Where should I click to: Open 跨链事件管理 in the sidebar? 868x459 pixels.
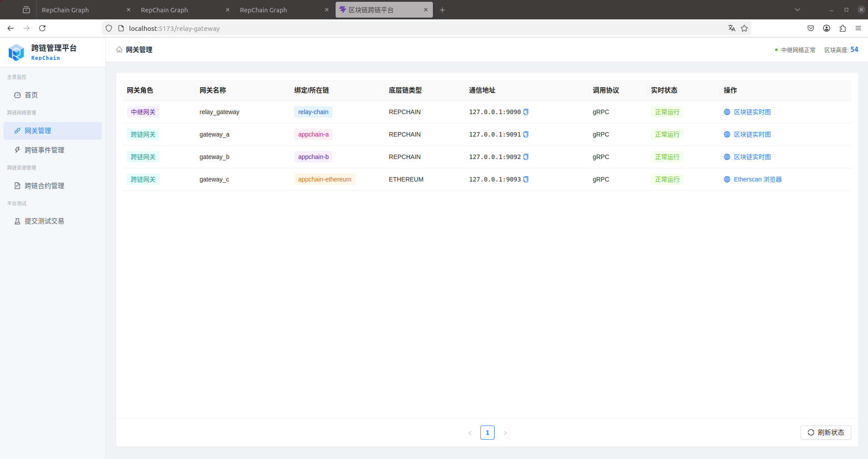[52, 150]
